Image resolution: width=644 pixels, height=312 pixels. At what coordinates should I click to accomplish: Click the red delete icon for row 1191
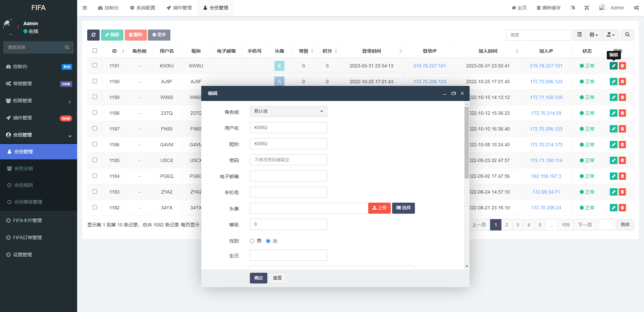click(622, 66)
